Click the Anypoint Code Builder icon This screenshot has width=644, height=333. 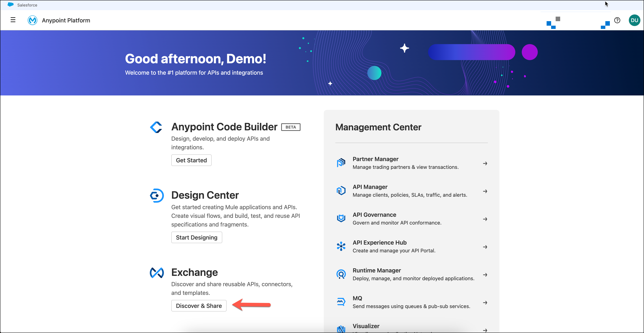click(156, 127)
